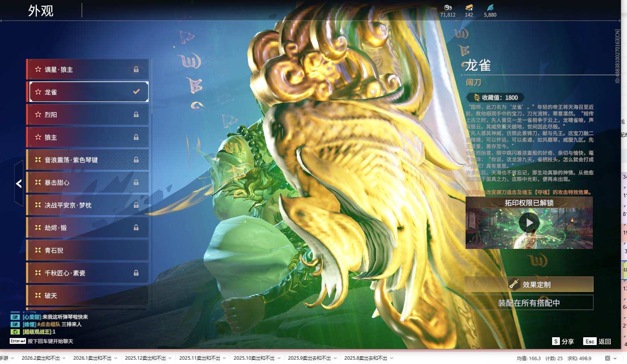Click the 外观 title heading
The width and height of the screenshot is (627, 364).
pyautogui.click(x=40, y=11)
